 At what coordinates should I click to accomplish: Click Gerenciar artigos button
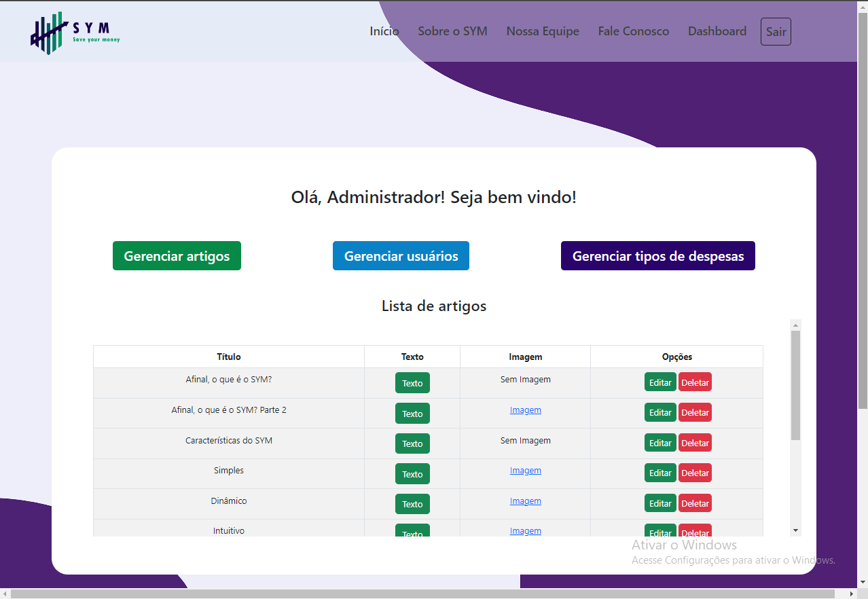177,256
